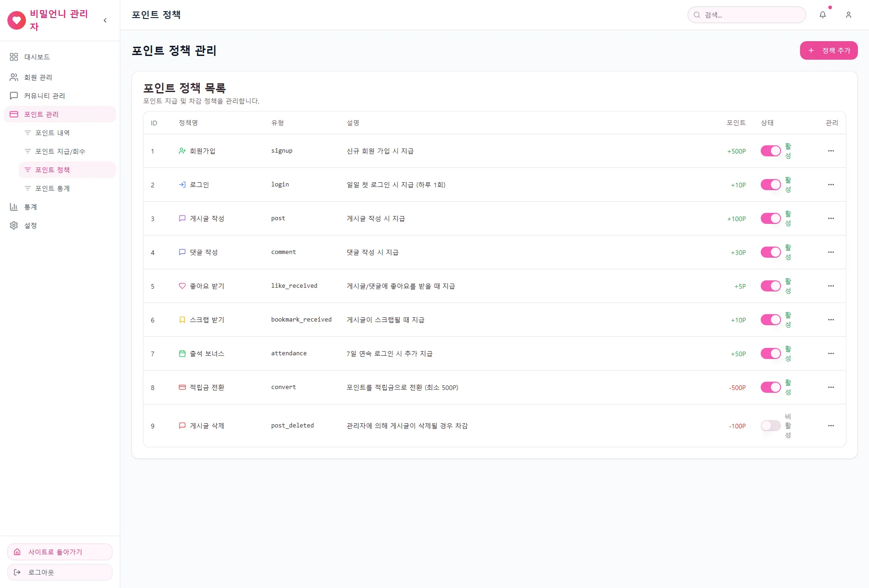
Task: Collapse the 포인트 관리 sidebar section
Action: pos(60,114)
